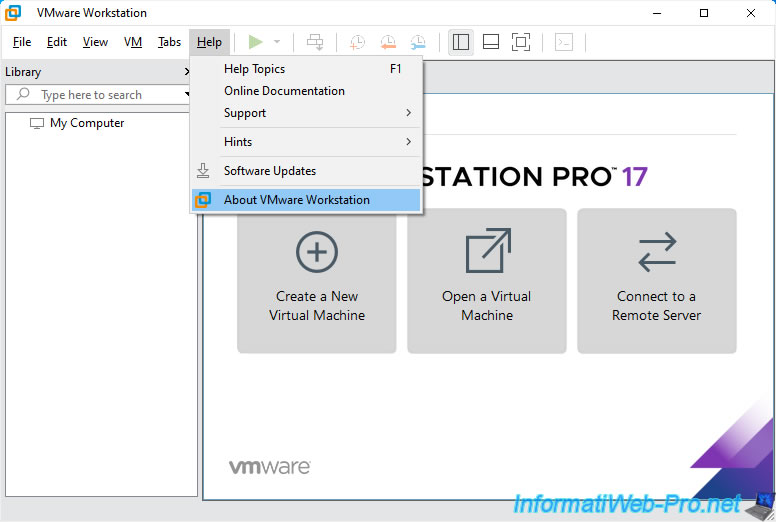Click Open a Virtual Machine button
The width and height of the screenshot is (776, 522).
coord(487,280)
